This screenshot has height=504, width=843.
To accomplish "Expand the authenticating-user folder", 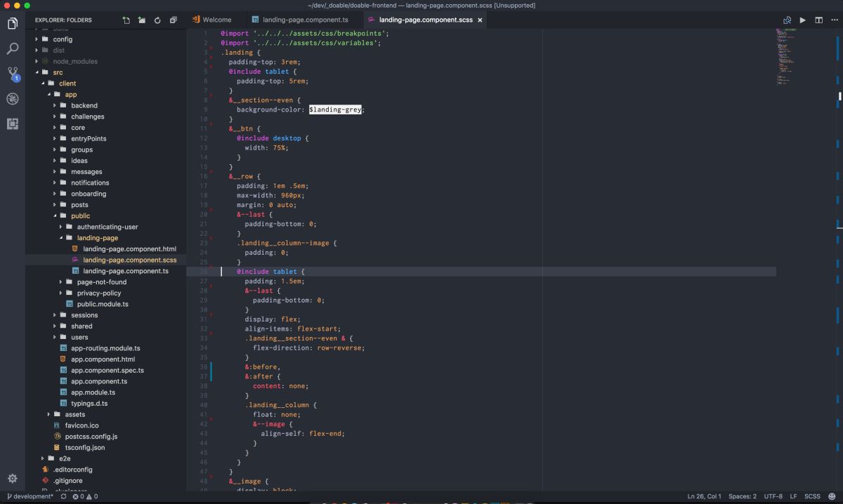I will pos(61,227).
